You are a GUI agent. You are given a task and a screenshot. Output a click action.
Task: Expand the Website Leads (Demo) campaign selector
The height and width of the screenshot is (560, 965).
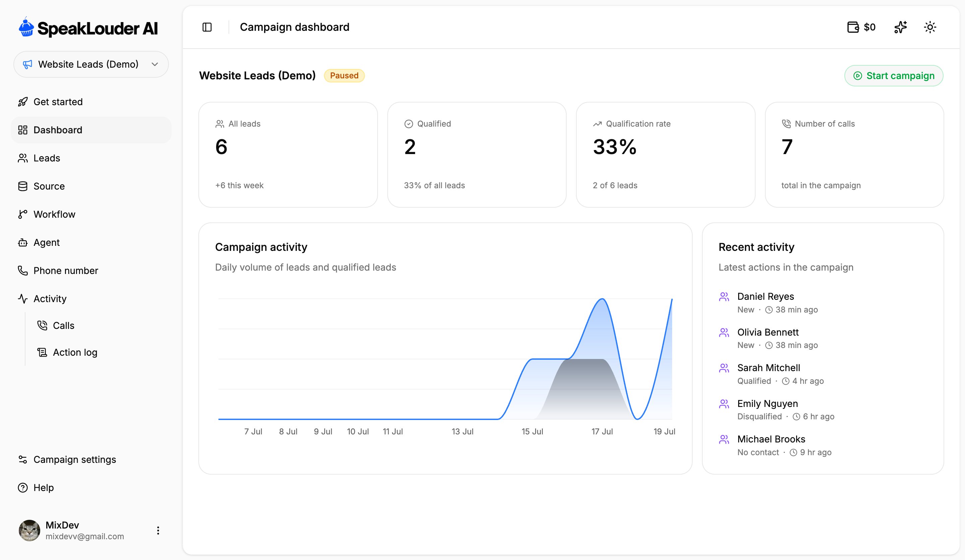click(91, 64)
